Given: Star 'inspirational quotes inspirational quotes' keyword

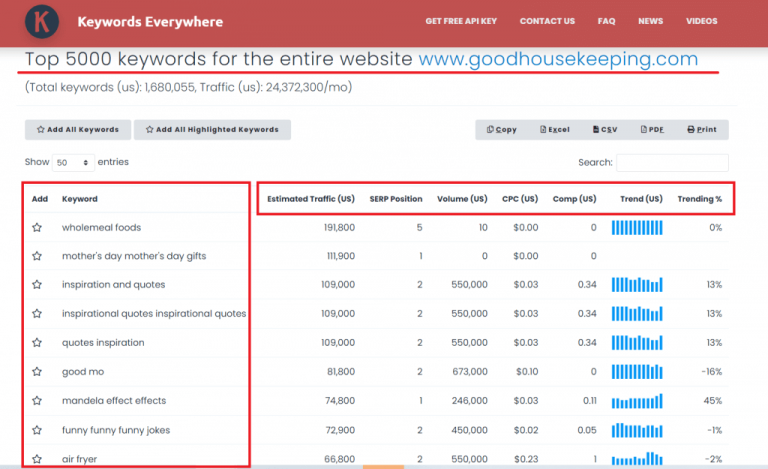Looking at the screenshot, I should coord(37,313).
